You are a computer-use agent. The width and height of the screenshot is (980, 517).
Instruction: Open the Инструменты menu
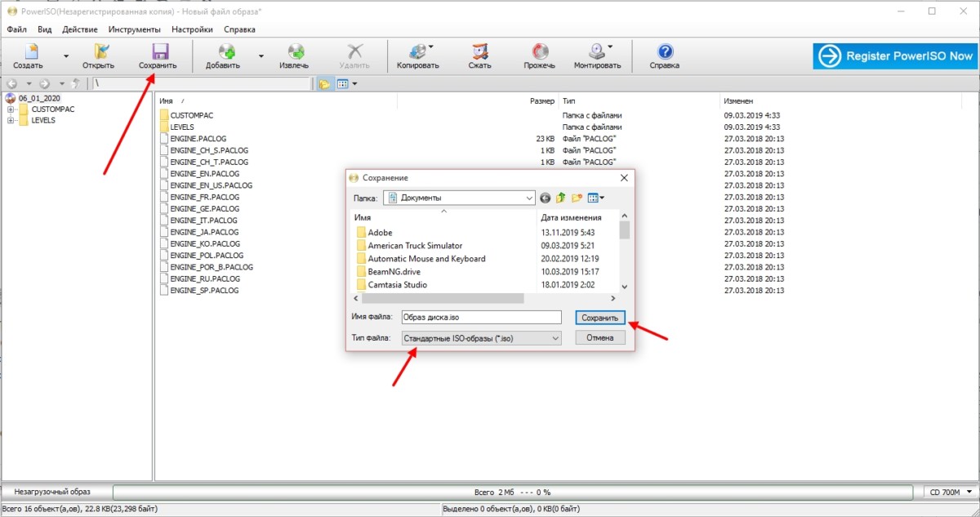(134, 29)
